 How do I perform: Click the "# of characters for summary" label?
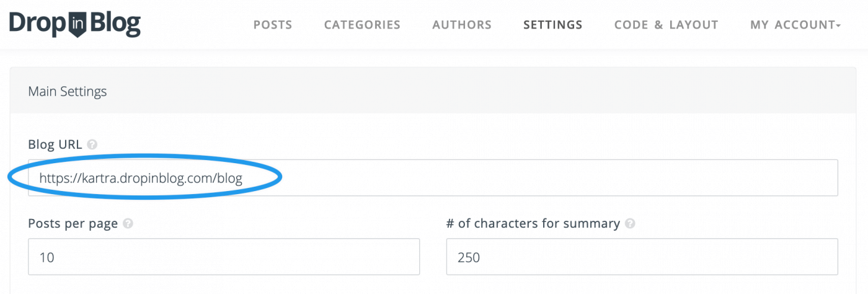533,224
